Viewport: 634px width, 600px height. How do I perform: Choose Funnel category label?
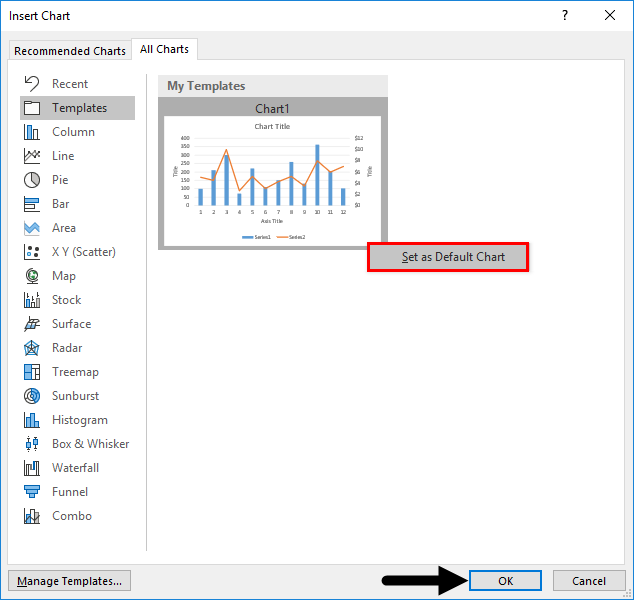(70, 492)
